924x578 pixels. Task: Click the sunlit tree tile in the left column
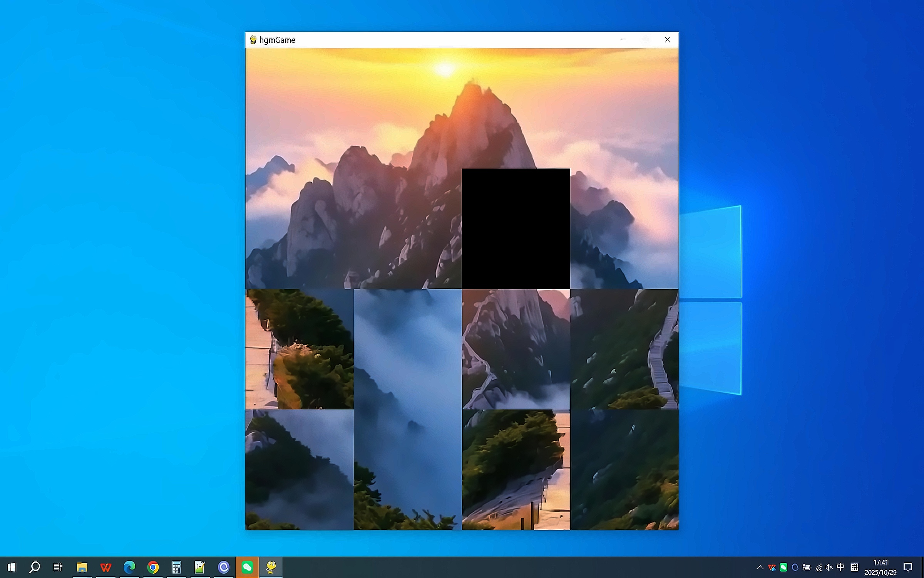pos(300,349)
